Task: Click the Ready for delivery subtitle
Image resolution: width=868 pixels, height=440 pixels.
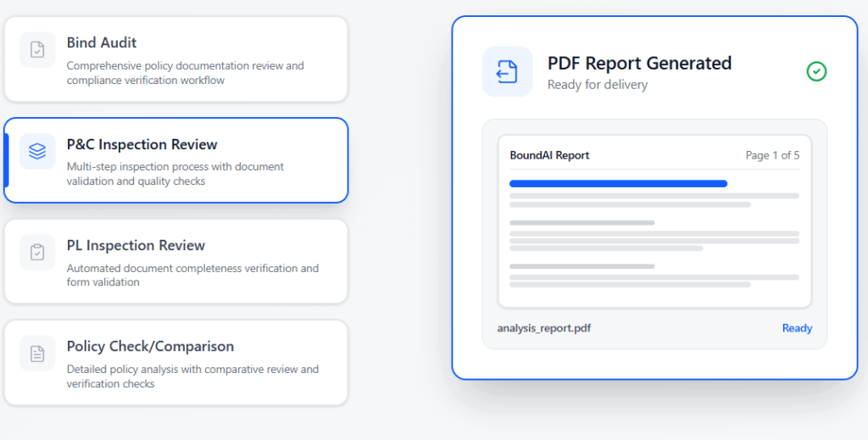Action: click(598, 85)
